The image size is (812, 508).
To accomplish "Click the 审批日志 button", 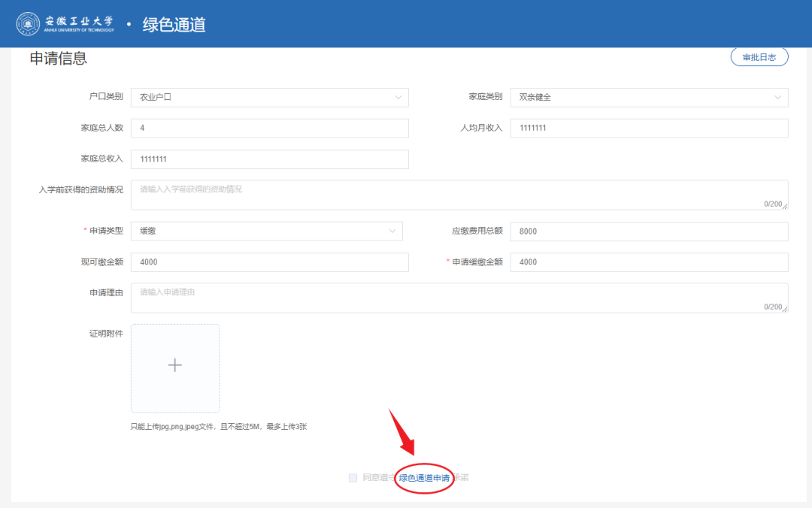I will click(x=759, y=57).
